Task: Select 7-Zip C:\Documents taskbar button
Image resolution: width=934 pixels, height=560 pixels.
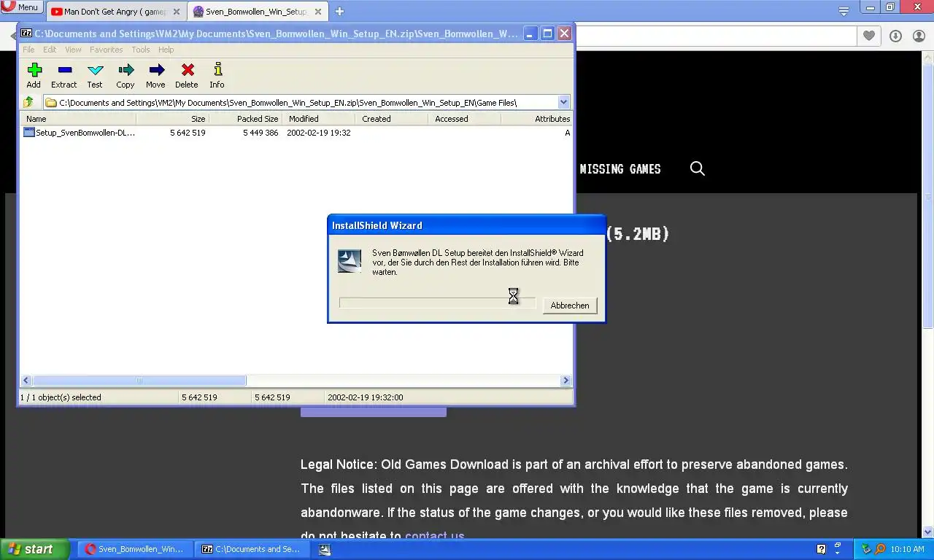Action: (252, 549)
